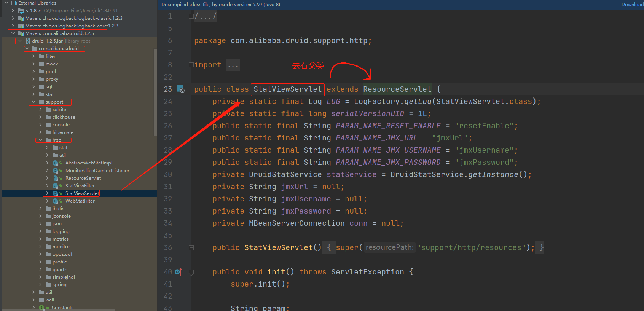
Task: Click the filter package folder icon
Action: [41, 56]
